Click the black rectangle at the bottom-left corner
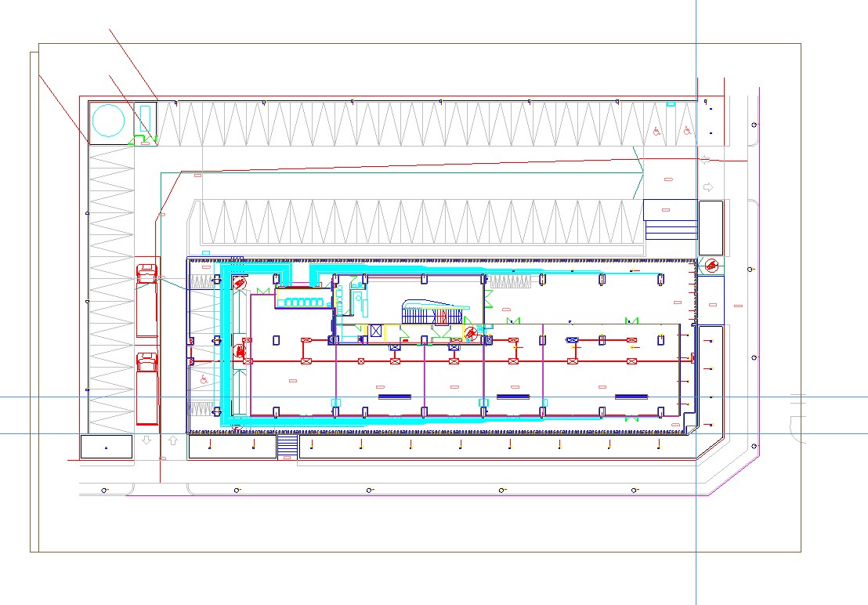The image size is (868, 605). point(107,447)
